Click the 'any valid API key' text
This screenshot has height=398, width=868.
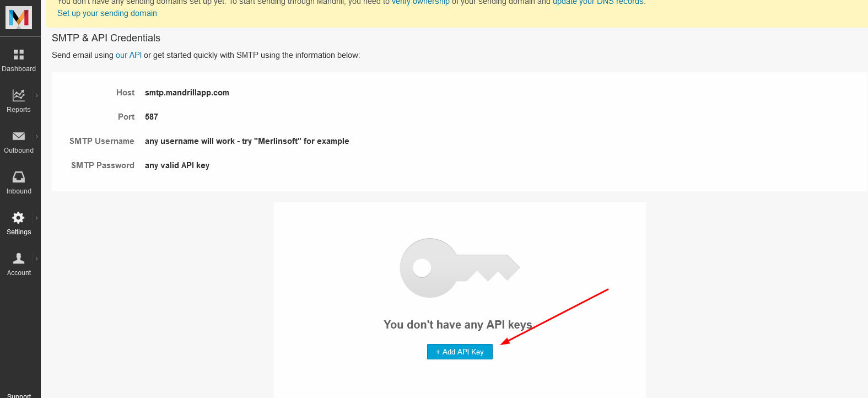(177, 165)
